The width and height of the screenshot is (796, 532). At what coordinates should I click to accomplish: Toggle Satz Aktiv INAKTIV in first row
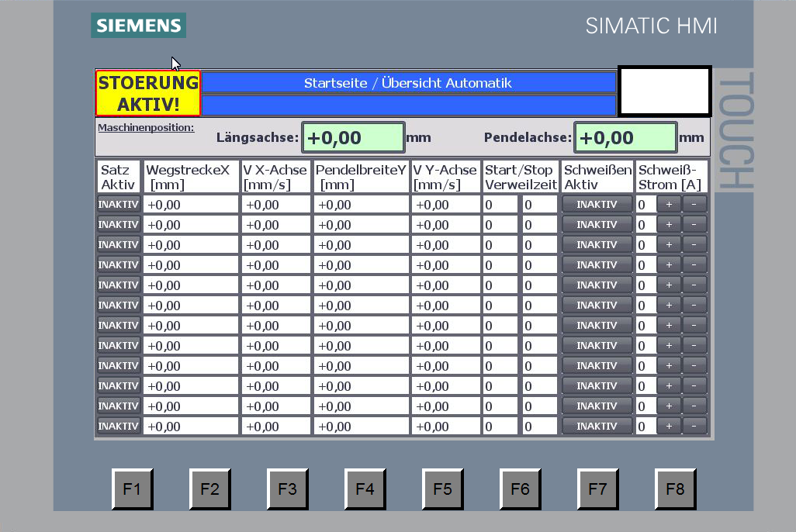tap(118, 204)
